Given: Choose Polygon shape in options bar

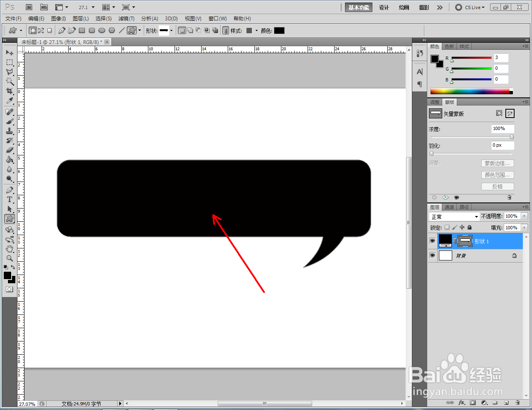Looking at the screenshot, I should [x=112, y=30].
